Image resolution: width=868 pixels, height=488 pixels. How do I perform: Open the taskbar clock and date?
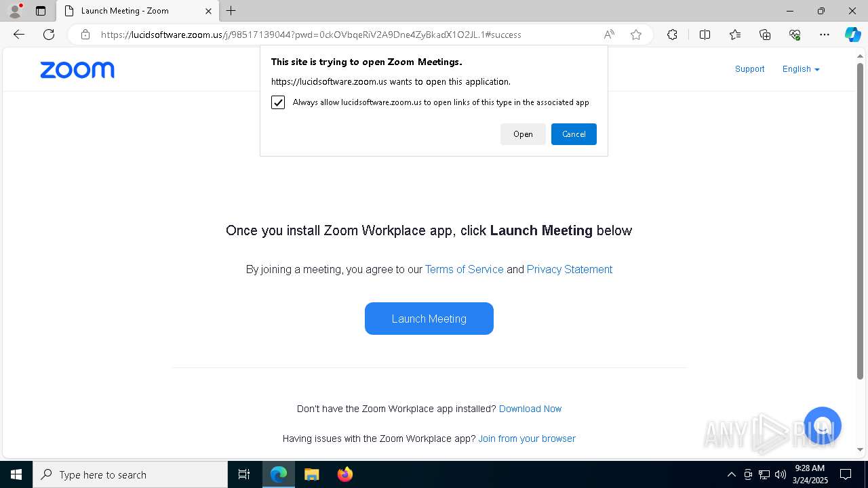pyautogui.click(x=810, y=474)
